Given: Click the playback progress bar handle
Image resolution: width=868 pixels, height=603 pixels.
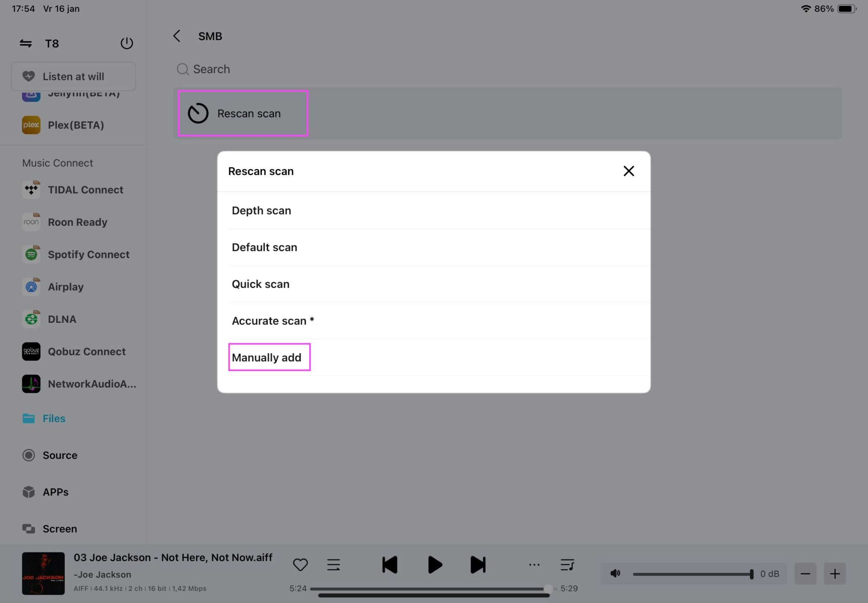Looking at the screenshot, I should coord(548,589).
